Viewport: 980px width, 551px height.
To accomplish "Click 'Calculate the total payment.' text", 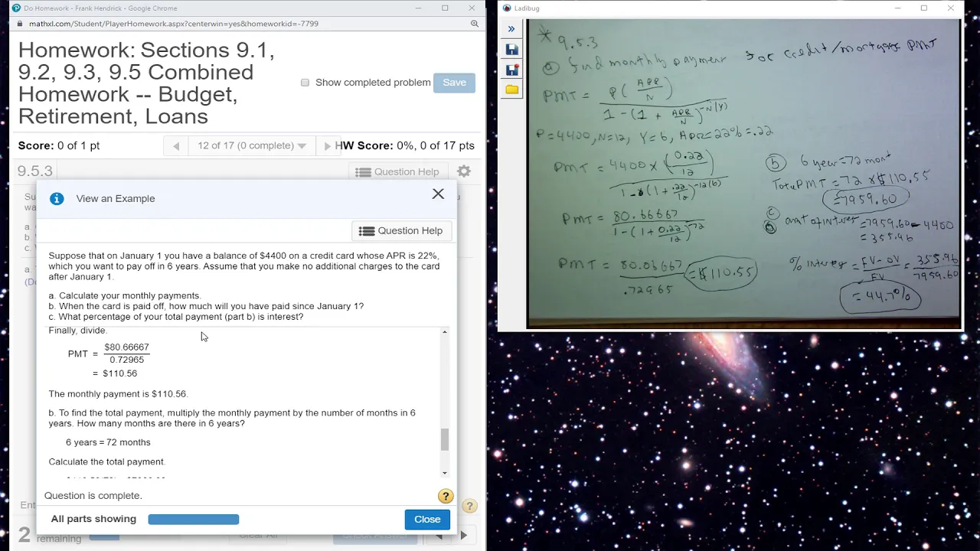I will 107,461.
